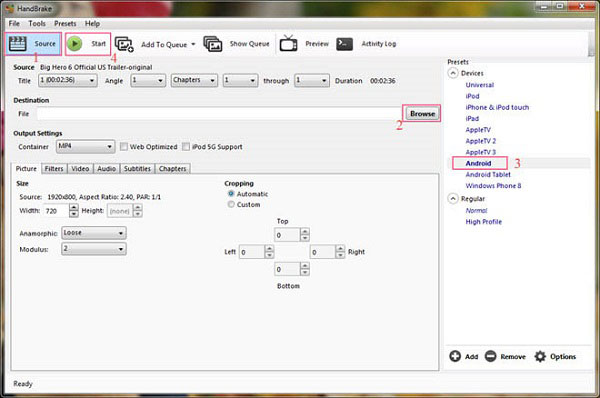Screen dimensions: 600x398
Task: Click the green Start play icon
Action: pos(75,44)
